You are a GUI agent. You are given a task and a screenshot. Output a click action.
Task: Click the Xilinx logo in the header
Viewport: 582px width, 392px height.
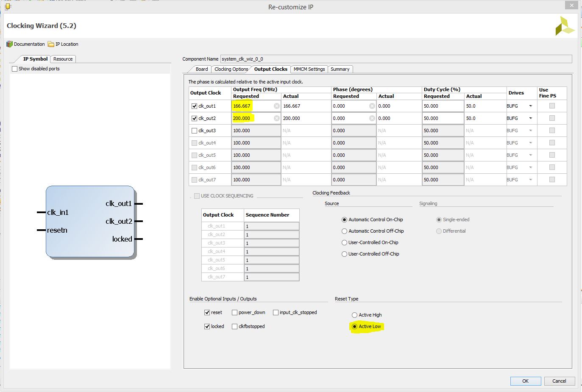point(565,26)
